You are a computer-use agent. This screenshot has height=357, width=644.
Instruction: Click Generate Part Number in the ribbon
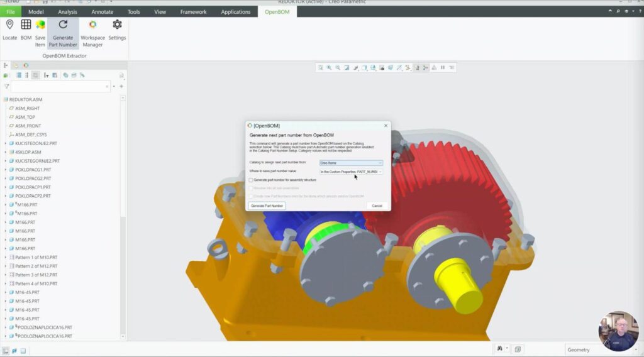pos(63,33)
